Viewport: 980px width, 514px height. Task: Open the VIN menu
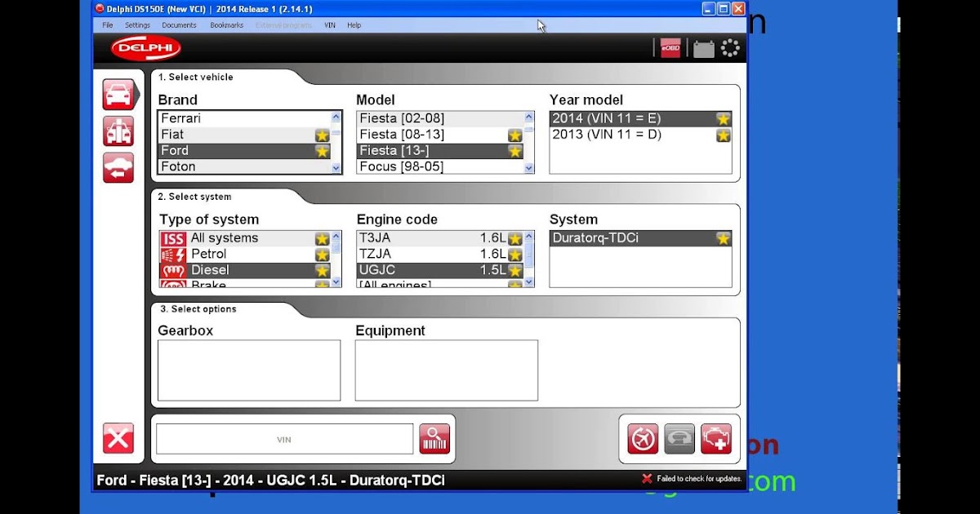coord(330,25)
